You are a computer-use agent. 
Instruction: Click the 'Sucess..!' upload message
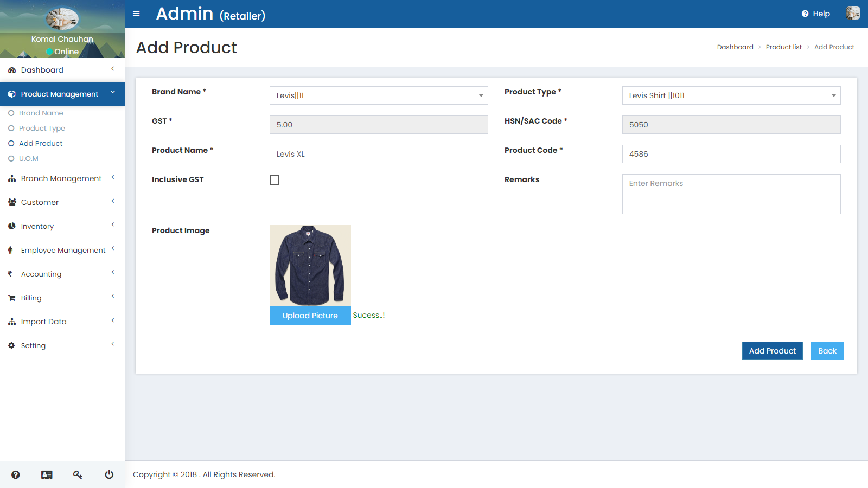click(x=369, y=315)
